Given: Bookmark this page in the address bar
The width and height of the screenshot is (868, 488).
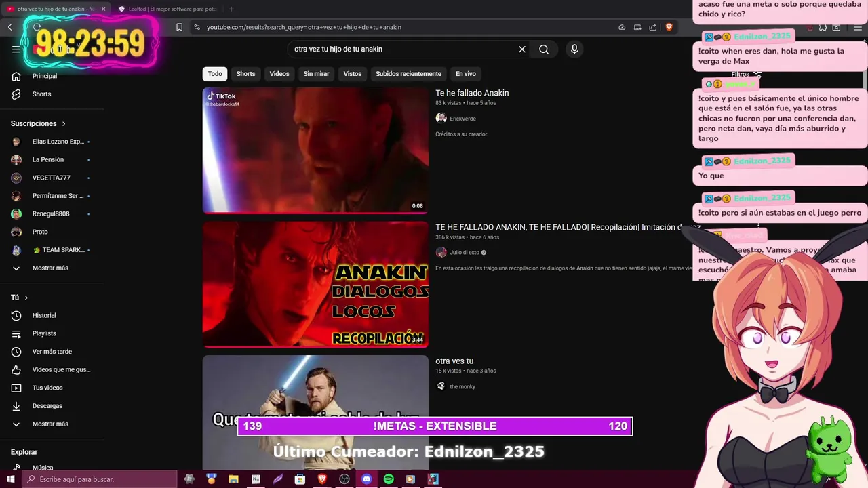Looking at the screenshot, I should point(179,27).
